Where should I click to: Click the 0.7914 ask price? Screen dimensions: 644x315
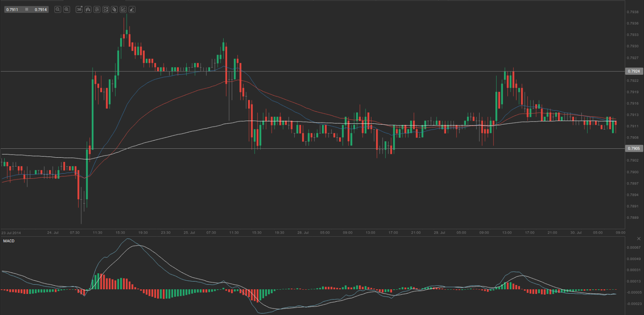40,9
